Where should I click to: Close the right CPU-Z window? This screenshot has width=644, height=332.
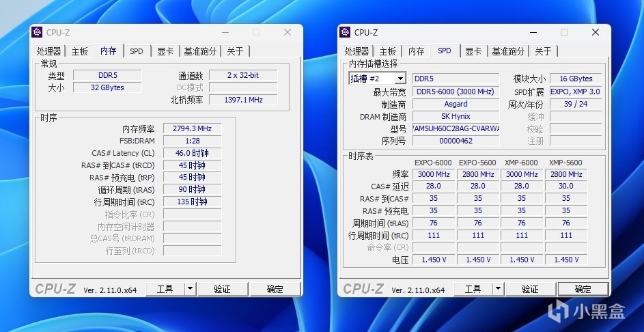(x=595, y=32)
